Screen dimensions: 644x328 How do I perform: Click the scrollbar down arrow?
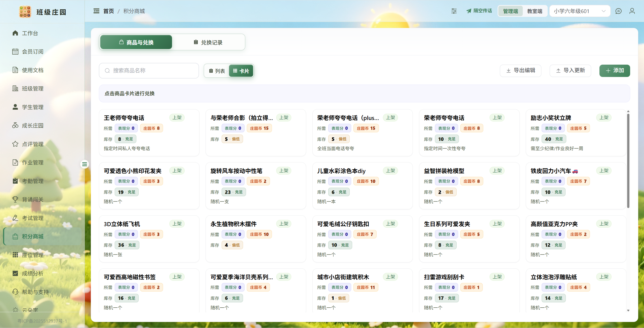[x=628, y=310]
